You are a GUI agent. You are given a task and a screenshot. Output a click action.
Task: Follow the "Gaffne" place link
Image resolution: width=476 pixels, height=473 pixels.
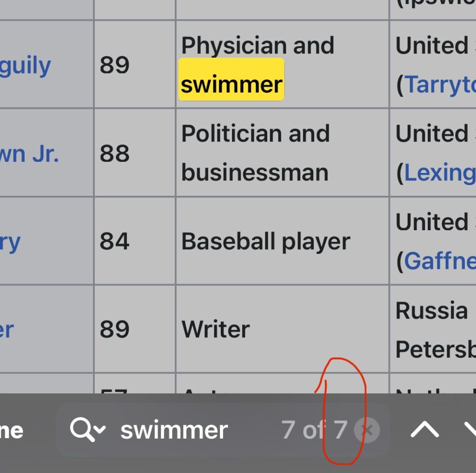[x=440, y=261]
